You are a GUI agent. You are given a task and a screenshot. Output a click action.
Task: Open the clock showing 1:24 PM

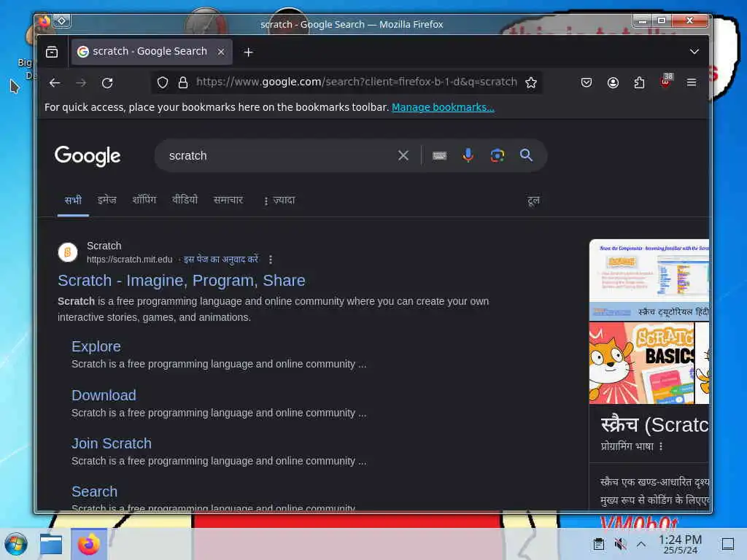tap(680, 544)
